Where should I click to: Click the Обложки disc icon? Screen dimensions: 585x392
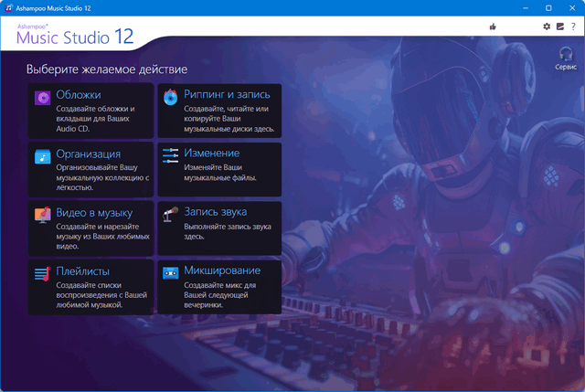point(42,98)
